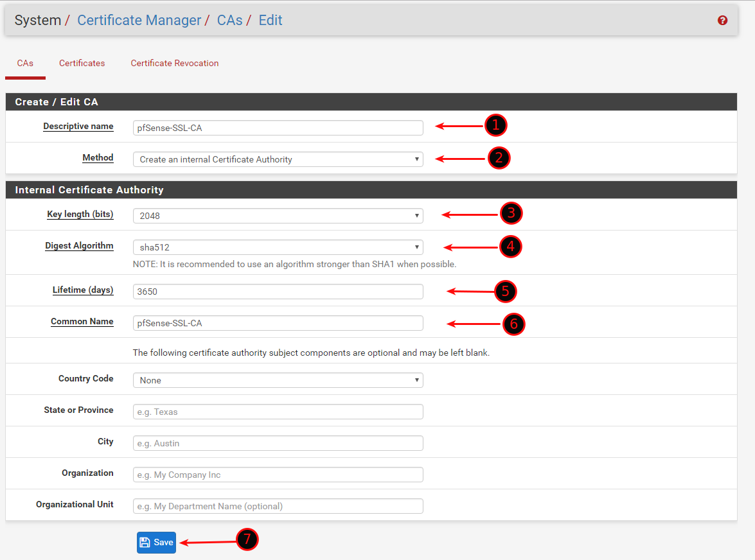The width and height of the screenshot is (755, 560).
Task: Click the Method field label
Action: click(98, 157)
